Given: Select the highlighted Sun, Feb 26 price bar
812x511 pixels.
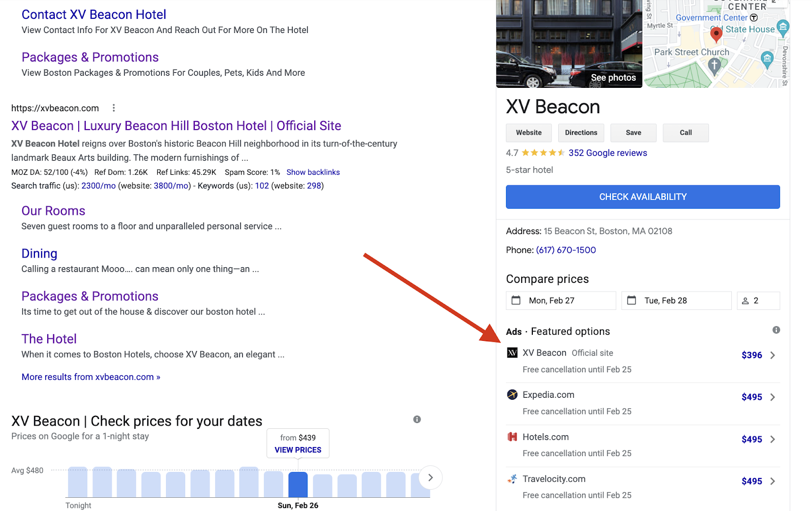Looking at the screenshot, I should click(298, 485).
